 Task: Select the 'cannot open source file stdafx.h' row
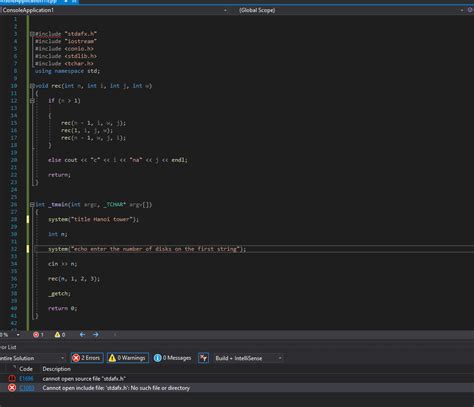237,378
